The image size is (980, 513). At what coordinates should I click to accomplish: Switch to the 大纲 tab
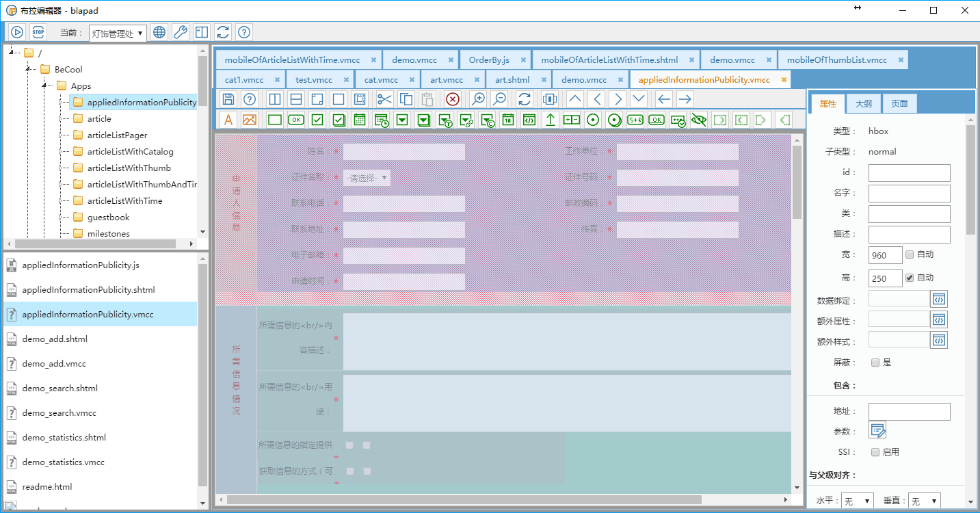coord(863,104)
